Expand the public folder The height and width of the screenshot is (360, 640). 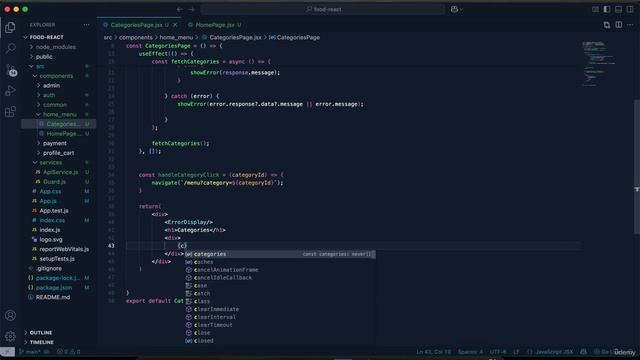[44, 57]
